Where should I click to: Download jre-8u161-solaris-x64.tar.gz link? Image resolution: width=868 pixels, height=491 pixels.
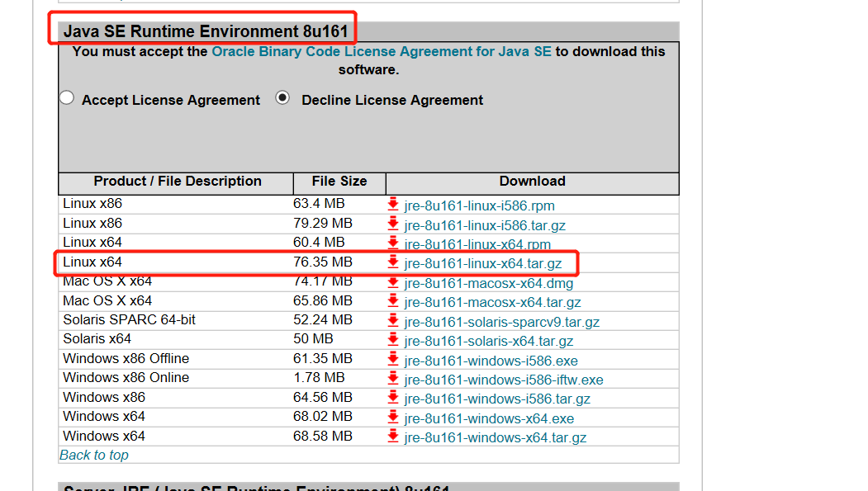(x=489, y=341)
